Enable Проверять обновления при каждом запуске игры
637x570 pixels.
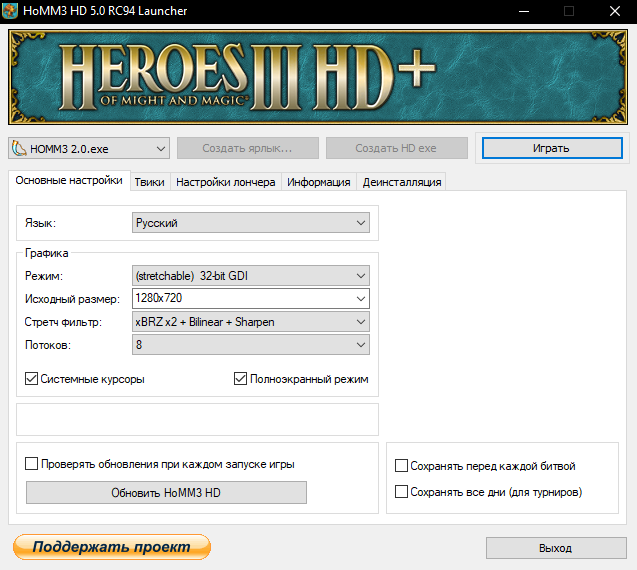(31, 464)
